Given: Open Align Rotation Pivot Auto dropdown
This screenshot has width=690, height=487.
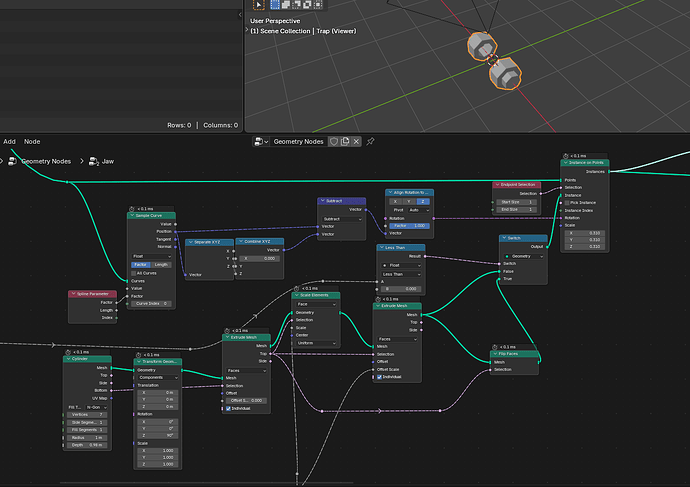Looking at the screenshot, I should click(x=418, y=210).
